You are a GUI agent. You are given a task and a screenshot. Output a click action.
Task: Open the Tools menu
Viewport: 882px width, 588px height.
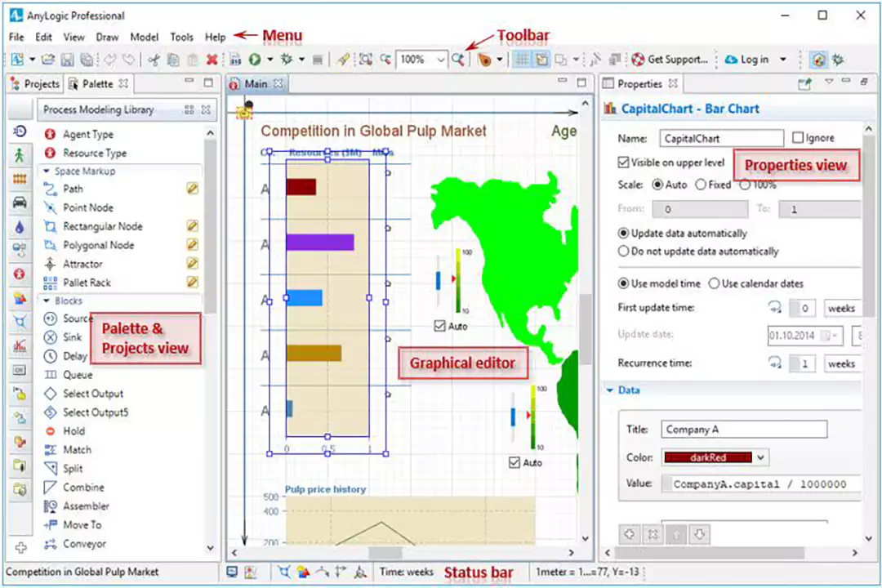pos(181,37)
